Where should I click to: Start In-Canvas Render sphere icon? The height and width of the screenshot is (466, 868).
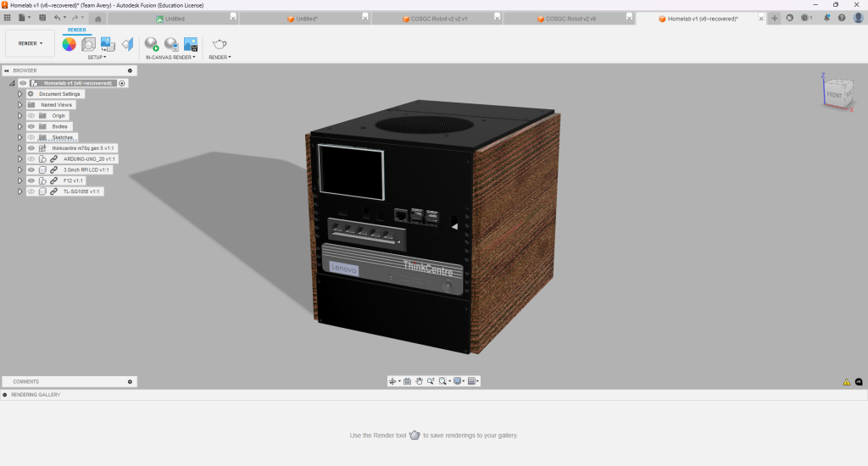click(x=152, y=44)
